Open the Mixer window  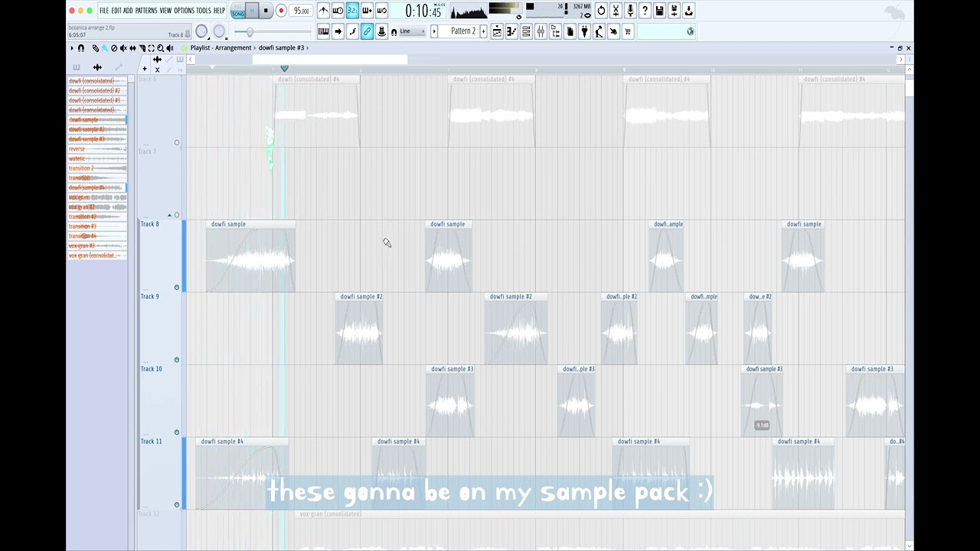click(541, 31)
